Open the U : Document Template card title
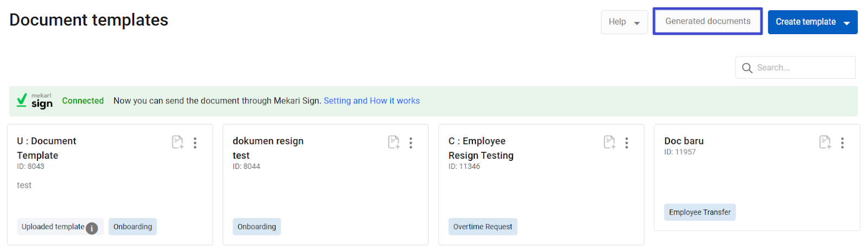The width and height of the screenshot is (868, 248). click(x=47, y=148)
